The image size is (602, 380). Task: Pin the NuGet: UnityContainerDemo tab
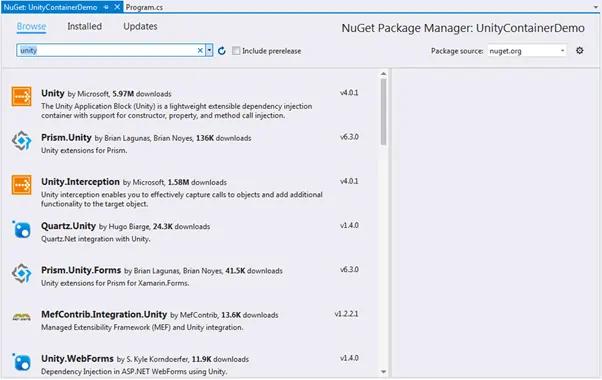pos(106,7)
